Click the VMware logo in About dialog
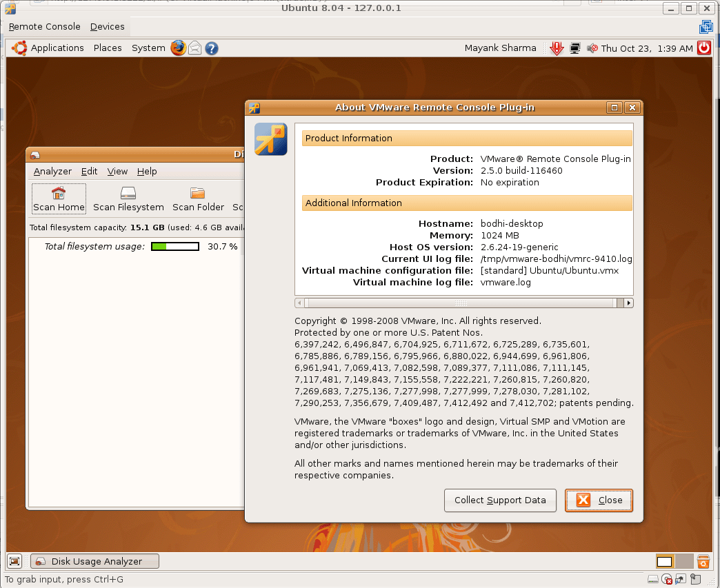 [x=271, y=139]
